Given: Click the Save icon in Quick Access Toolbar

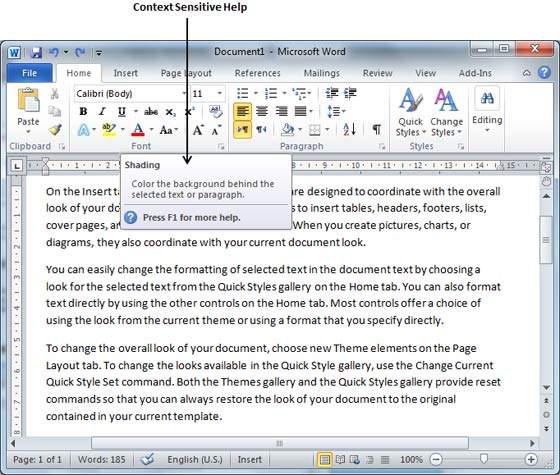Looking at the screenshot, I should 36,53.
